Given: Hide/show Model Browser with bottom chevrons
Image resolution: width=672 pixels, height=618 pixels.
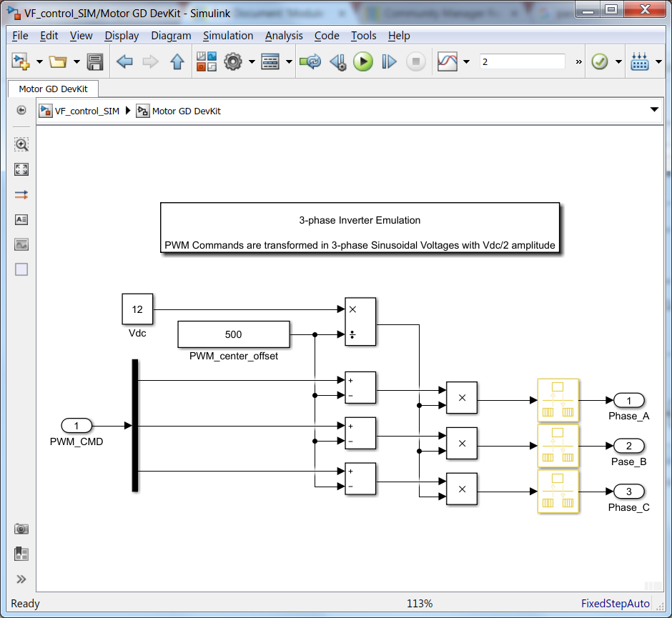Looking at the screenshot, I should 21,579.
